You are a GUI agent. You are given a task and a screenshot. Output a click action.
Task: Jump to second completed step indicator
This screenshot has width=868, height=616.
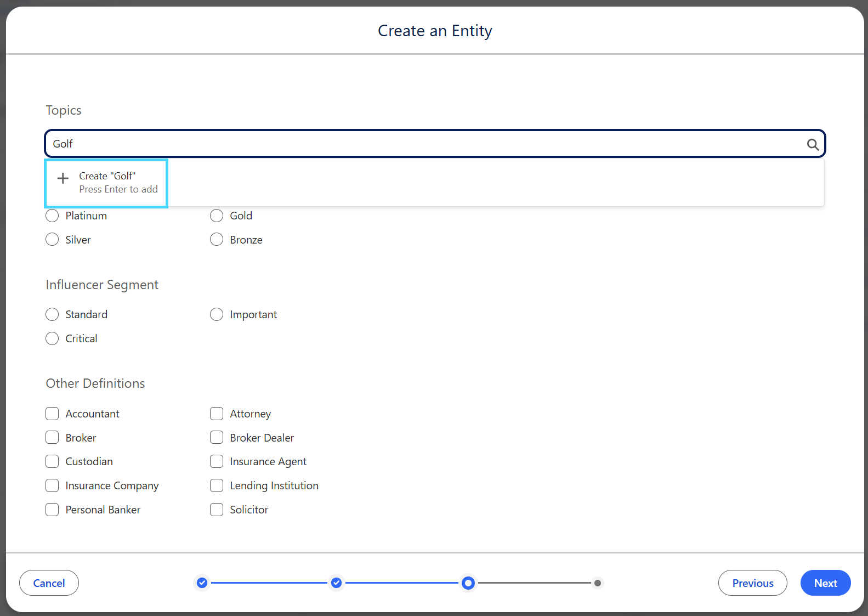coord(337,583)
